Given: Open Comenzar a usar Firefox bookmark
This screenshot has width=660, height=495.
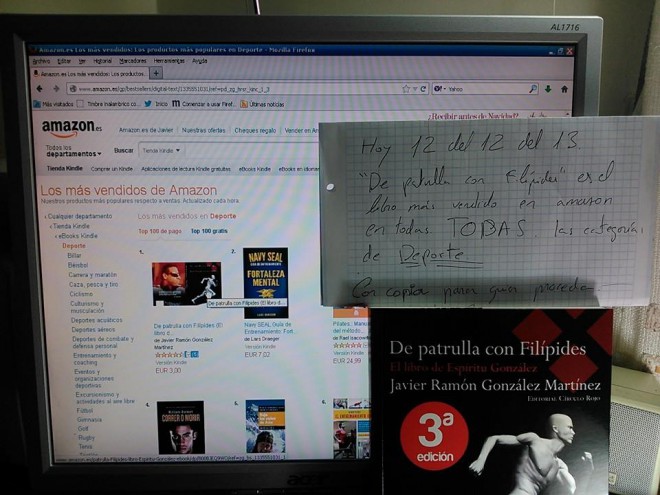Looking at the screenshot, I should click(x=204, y=104).
